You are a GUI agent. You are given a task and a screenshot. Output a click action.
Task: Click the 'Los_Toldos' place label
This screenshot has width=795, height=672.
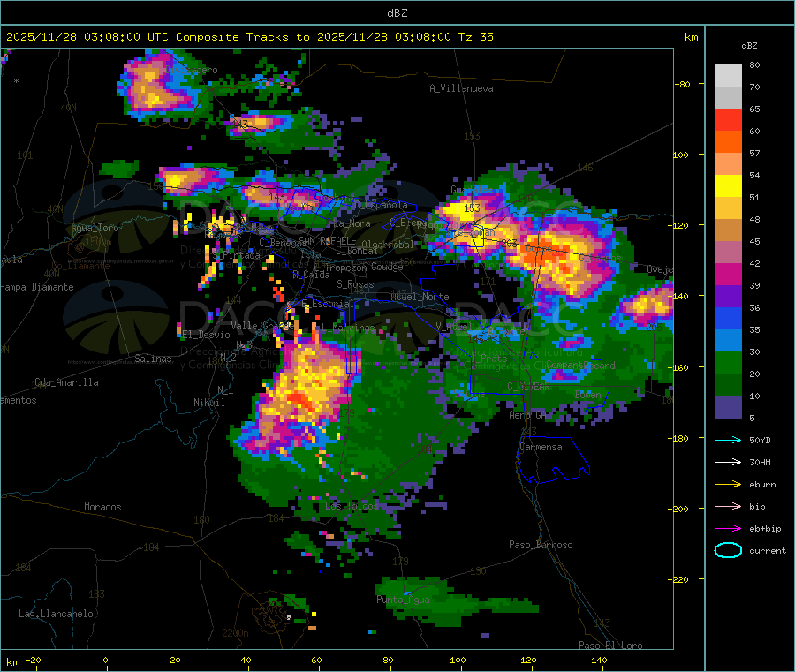click(x=352, y=506)
